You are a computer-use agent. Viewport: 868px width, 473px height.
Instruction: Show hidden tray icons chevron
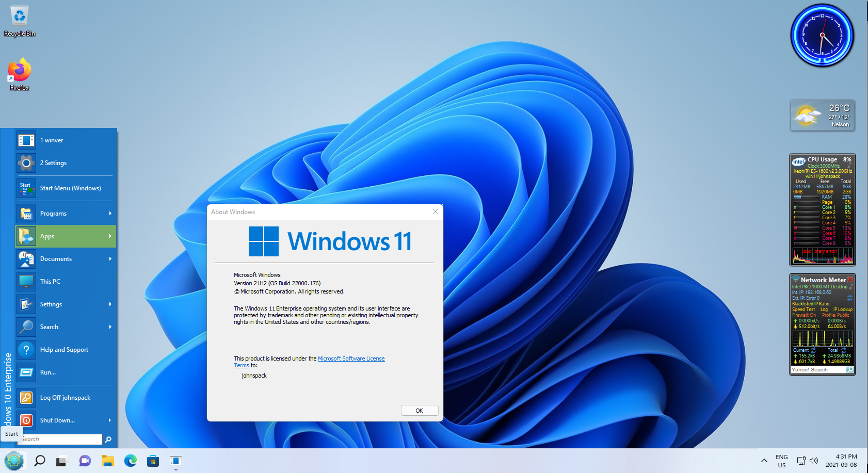[x=764, y=461]
